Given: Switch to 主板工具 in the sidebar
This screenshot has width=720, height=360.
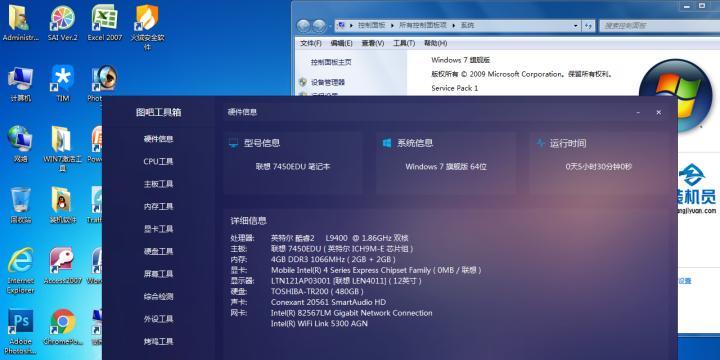Looking at the screenshot, I should [158, 184].
